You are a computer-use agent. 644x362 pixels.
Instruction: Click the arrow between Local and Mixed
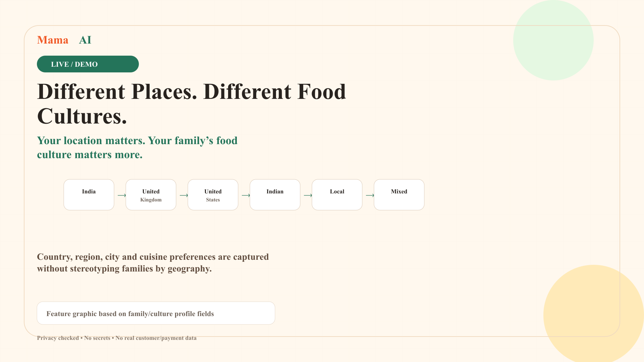click(370, 195)
